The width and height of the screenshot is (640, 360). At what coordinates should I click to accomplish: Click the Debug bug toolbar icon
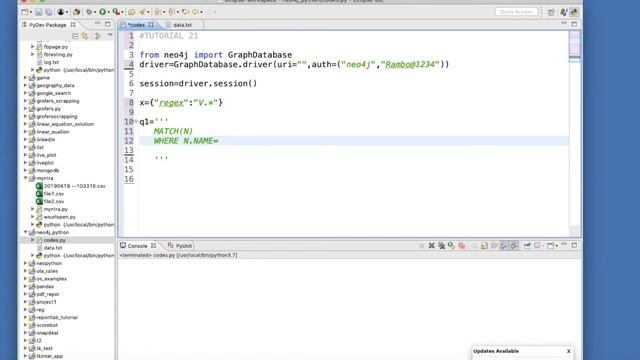point(89,12)
